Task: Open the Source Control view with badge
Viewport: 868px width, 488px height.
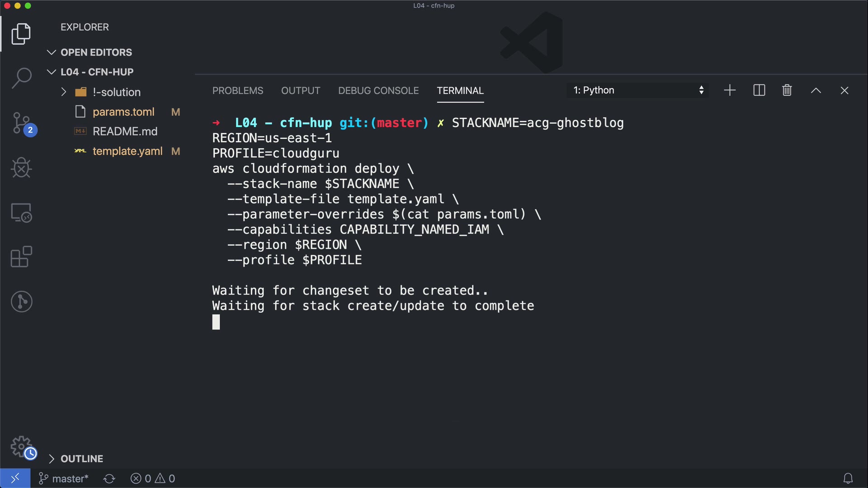Action: click(x=21, y=123)
